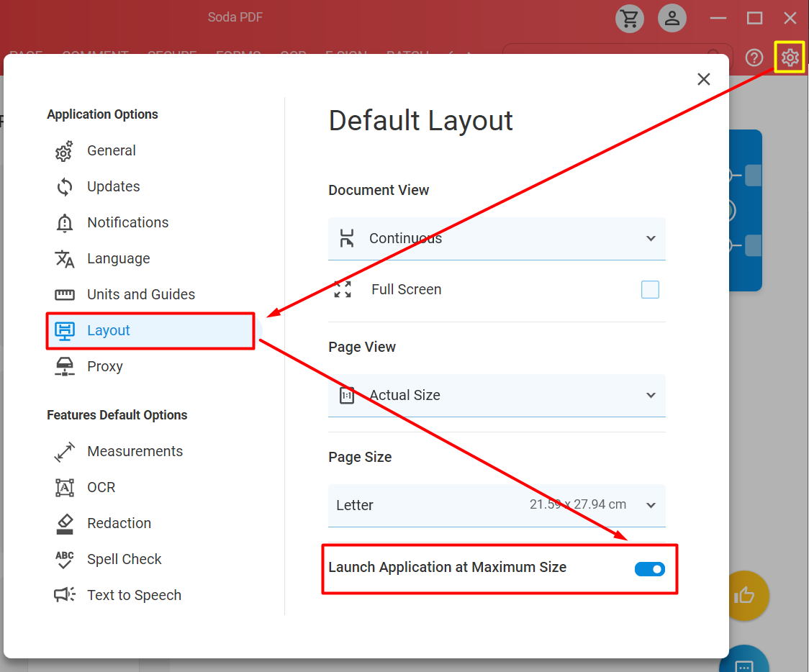Open the Document View dropdown

[x=497, y=238]
